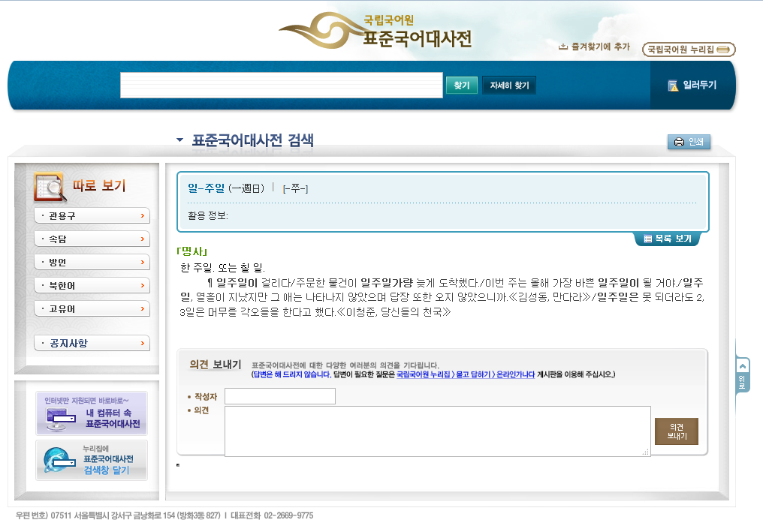763x532 pixels.
Task: Click the arrow on the 북한어 row
Action: click(x=143, y=285)
